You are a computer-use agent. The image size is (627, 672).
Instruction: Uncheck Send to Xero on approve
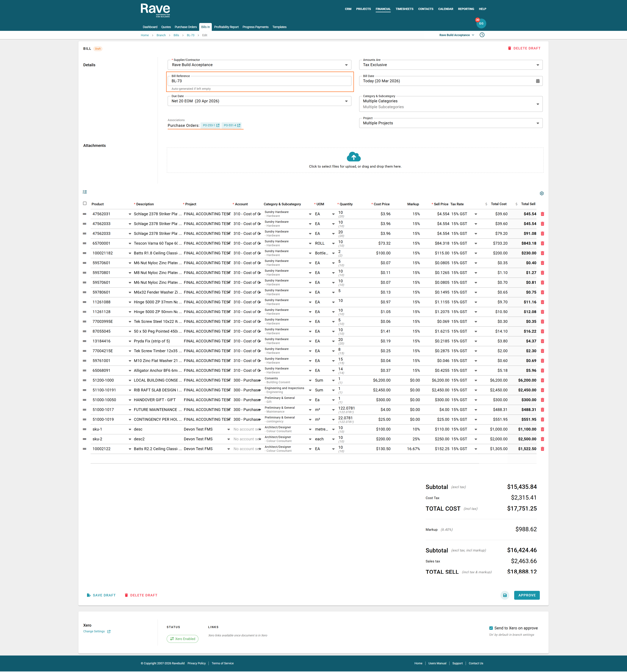(x=491, y=628)
